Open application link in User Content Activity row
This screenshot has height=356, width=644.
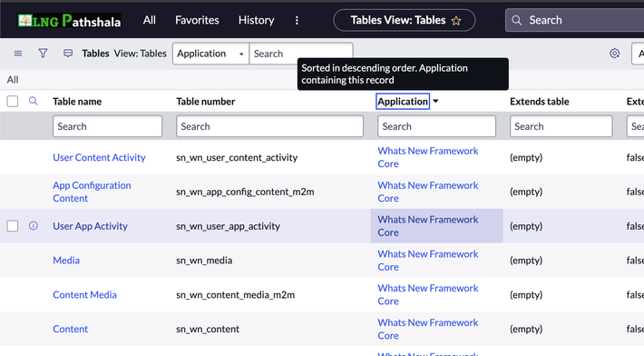coord(428,157)
